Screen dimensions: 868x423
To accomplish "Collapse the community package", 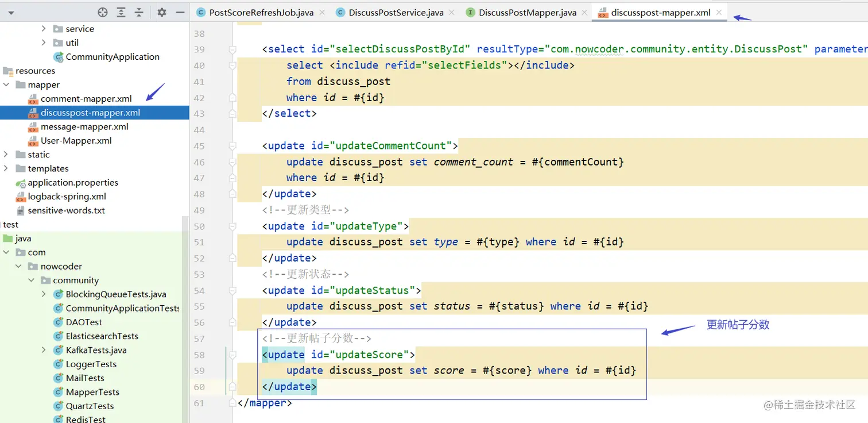I will pyautogui.click(x=31, y=280).
